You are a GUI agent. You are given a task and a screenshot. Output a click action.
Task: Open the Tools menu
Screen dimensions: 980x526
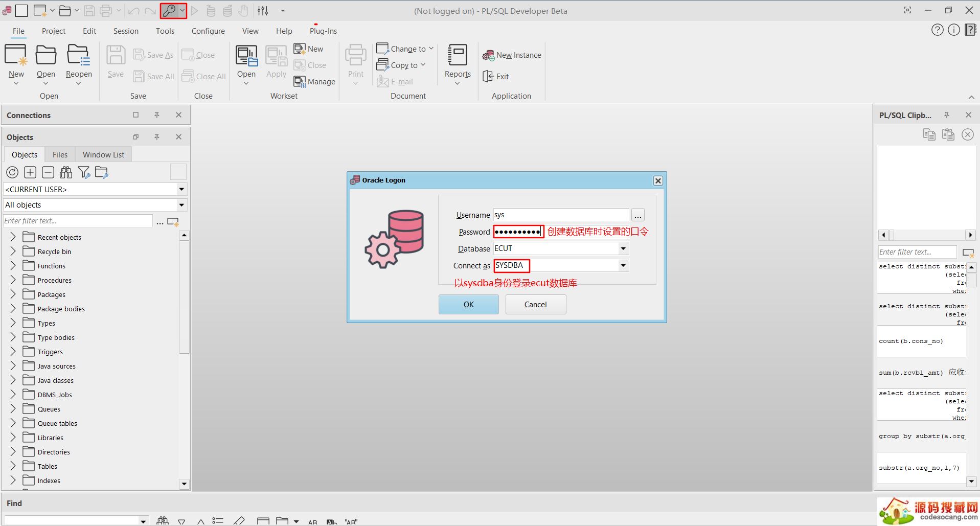[x=165, y=31]
